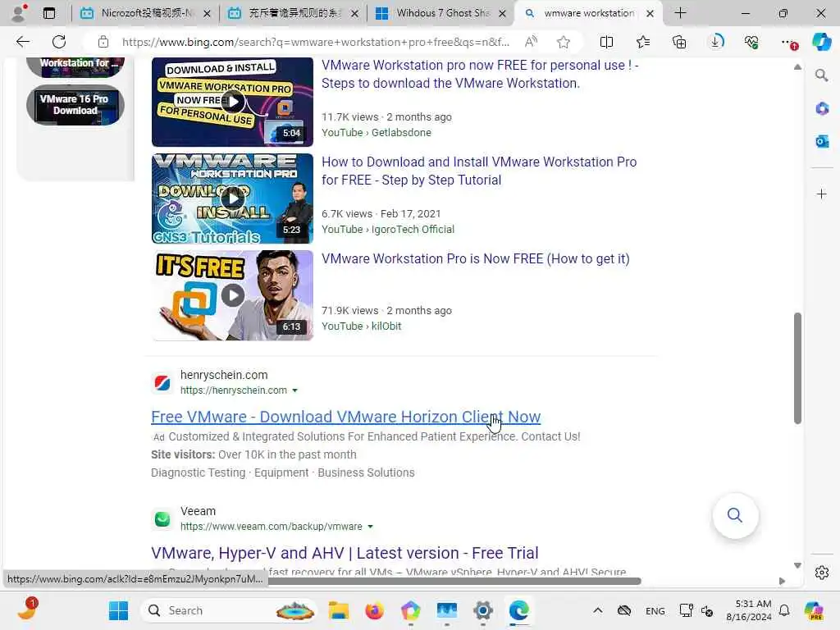The height and width of the screenshot is (630, 840).
Task: Click the ENG language indicator
Action: [655, 610]
